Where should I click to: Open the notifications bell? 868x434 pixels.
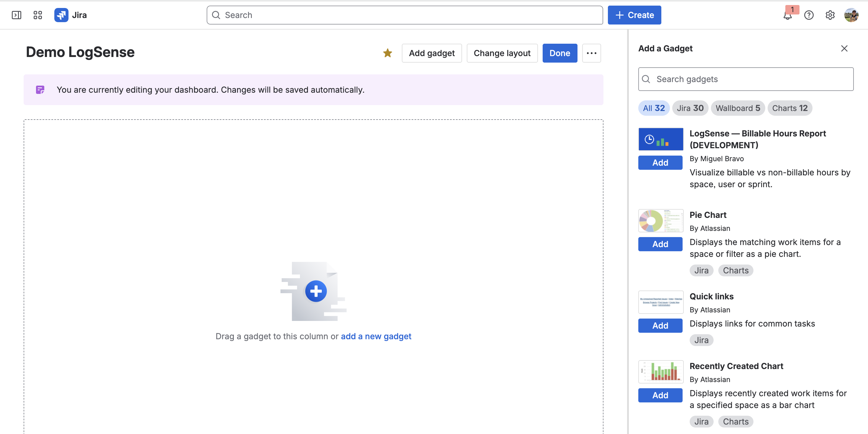point(787,15)
